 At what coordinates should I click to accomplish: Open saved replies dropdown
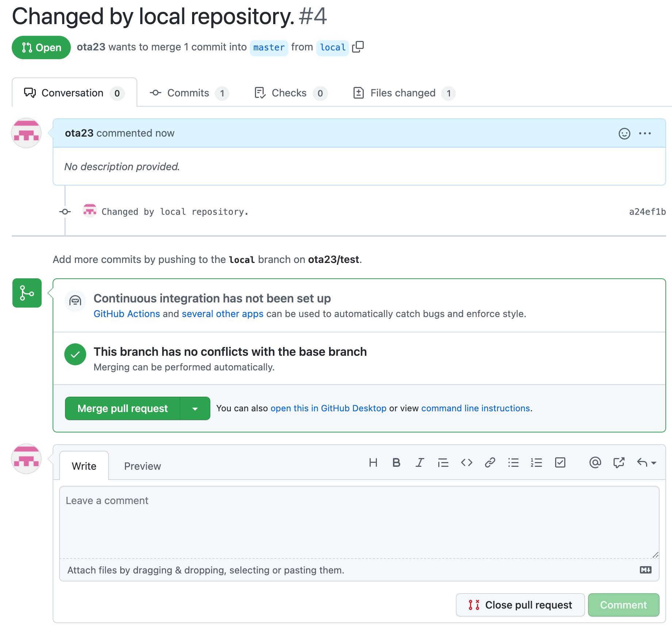pos(646,463)
